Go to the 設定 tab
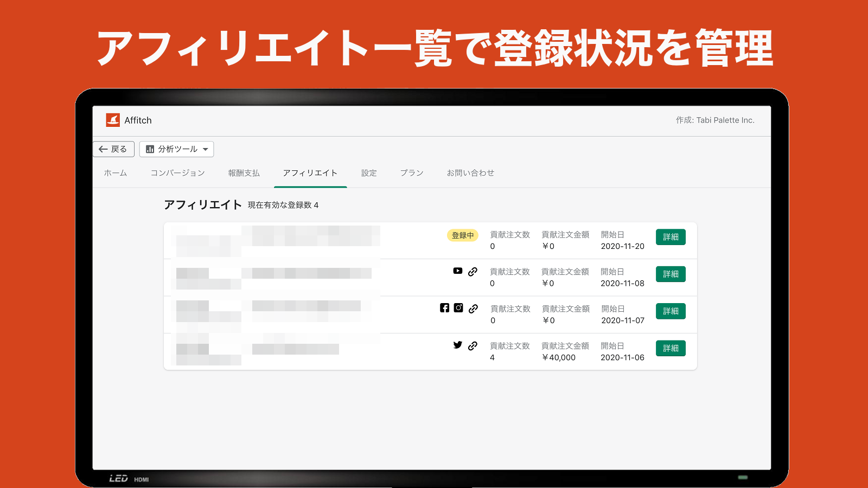Image resolution: width=868 pixels, height=488 pixels. pyautogui.click(x=369, y=172)
